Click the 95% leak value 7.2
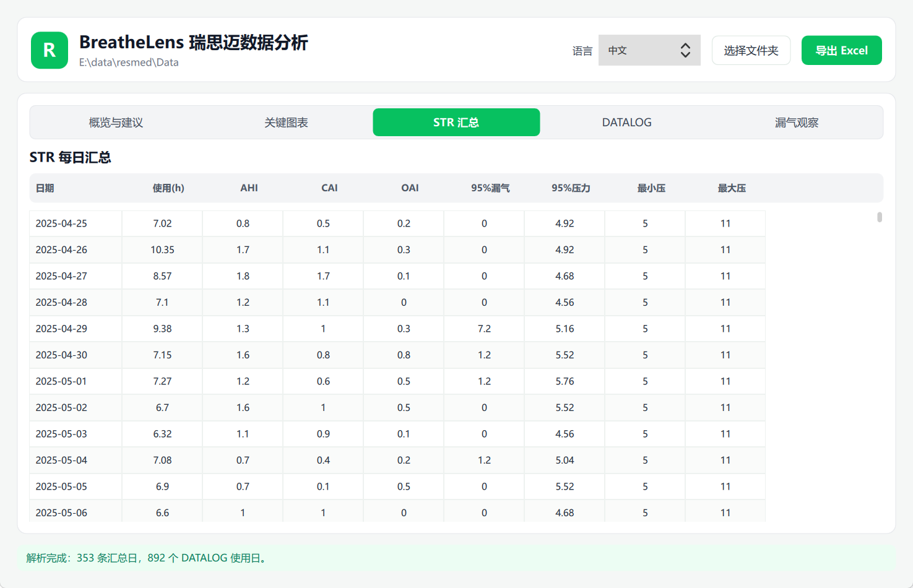 tap(484, 329)
